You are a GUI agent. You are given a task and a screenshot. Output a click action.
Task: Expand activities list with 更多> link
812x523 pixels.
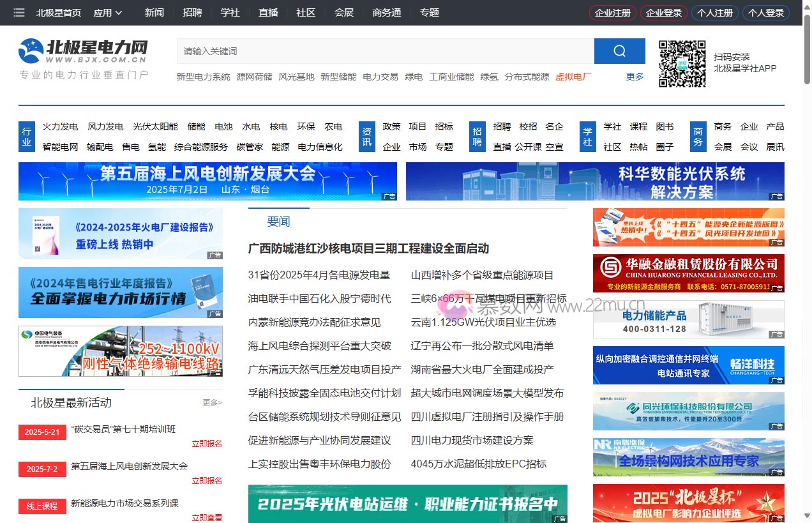211,402
